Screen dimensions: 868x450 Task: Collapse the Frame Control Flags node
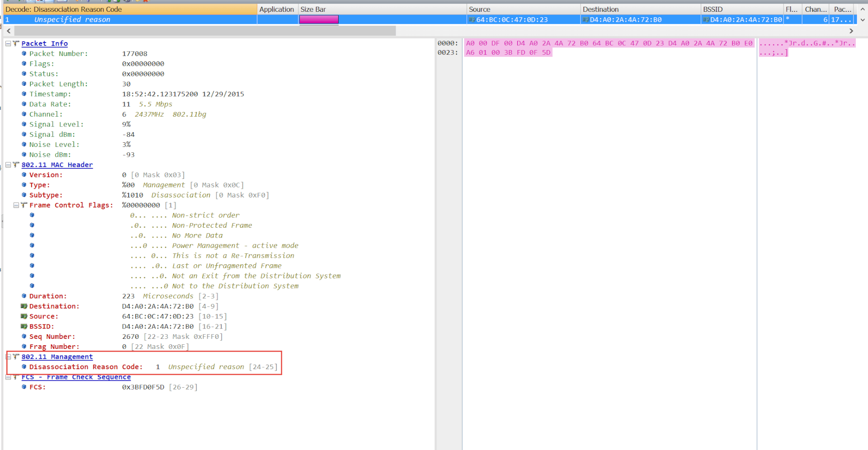pos(16,205)
